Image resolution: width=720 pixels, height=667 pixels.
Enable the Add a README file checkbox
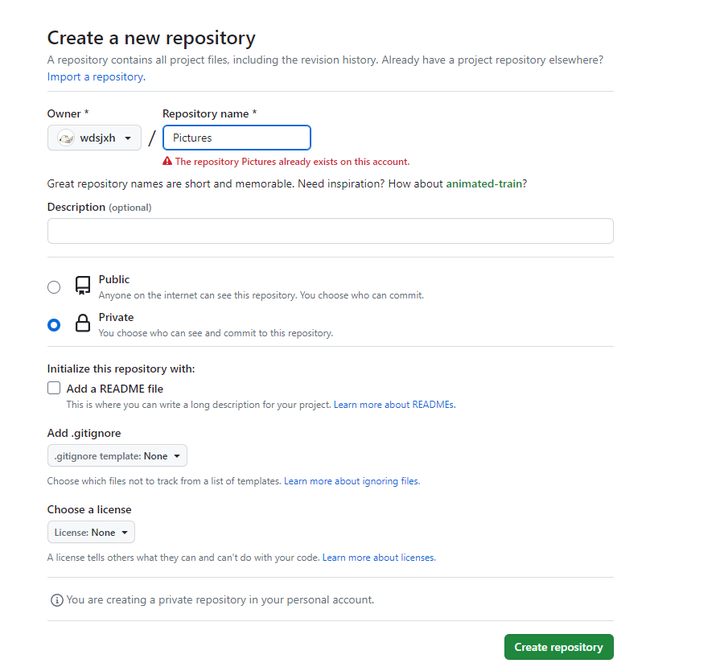tap(54, 388)
